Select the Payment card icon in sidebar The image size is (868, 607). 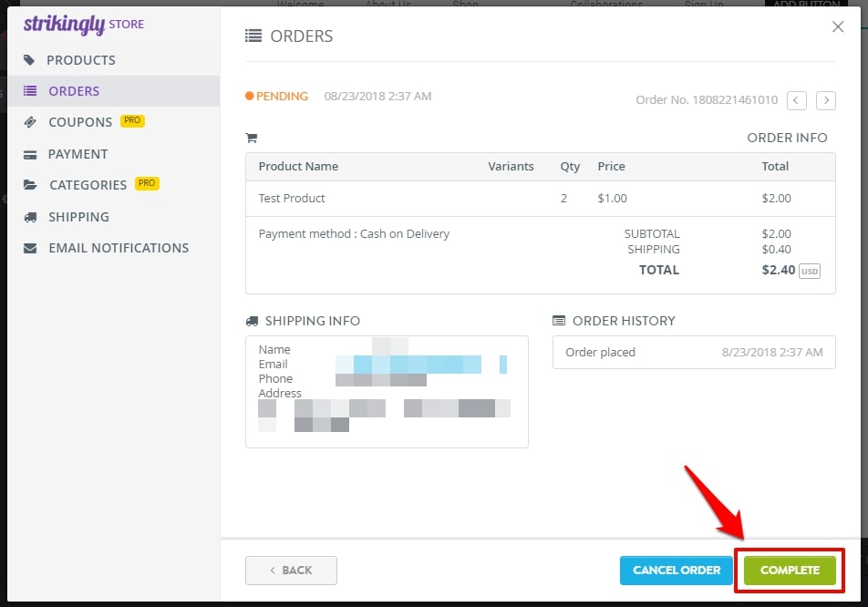pyautogui.click(x=28, y=153)
